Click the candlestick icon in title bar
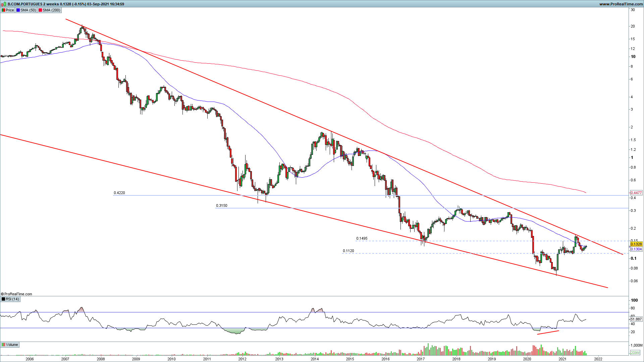Image resolution: width=644 pixels, height=362 pixels. click(x=3, y=4)
